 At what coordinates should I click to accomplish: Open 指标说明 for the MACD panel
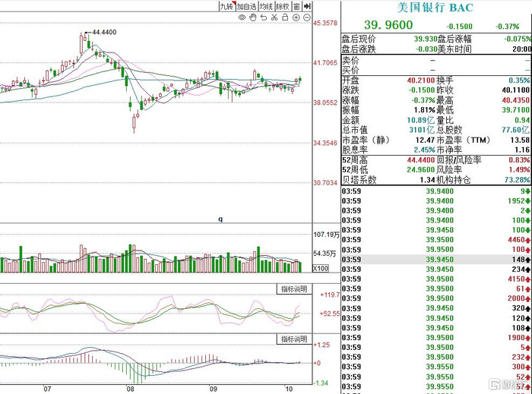pos(294,339)
